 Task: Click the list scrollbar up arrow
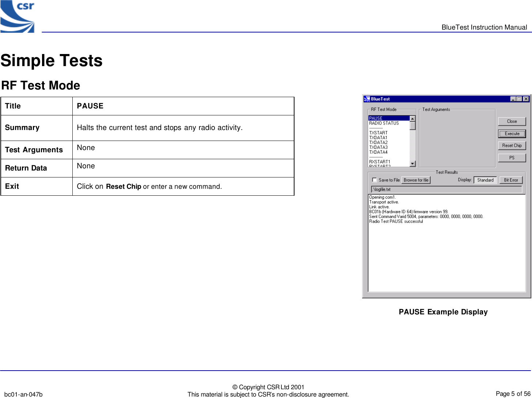[x=413, y=119]
